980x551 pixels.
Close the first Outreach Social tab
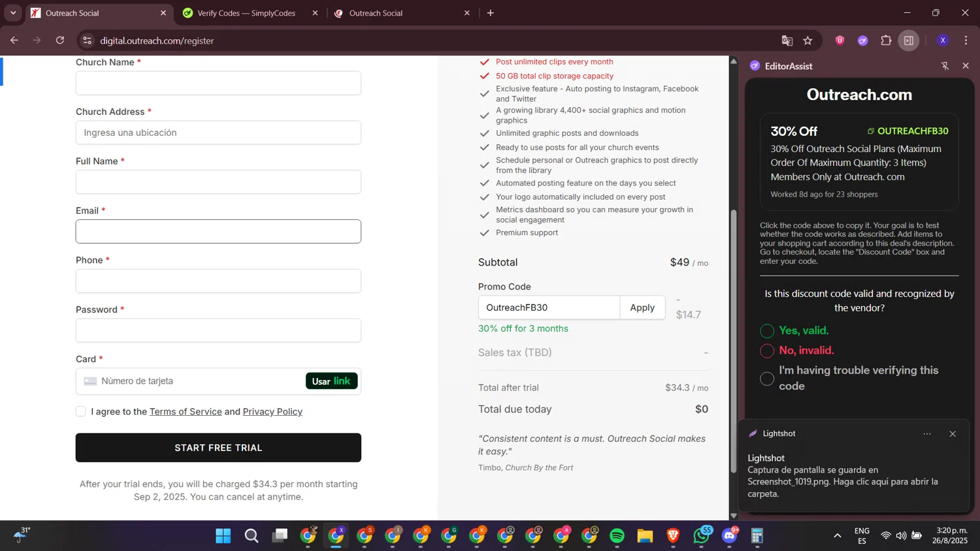point(163,13)
